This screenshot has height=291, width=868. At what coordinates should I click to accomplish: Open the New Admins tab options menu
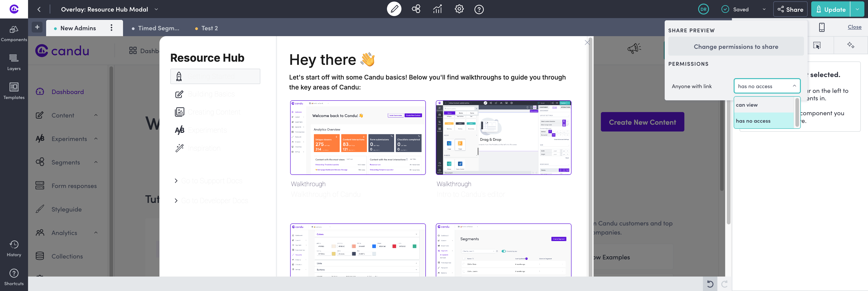tap(111, 28)
